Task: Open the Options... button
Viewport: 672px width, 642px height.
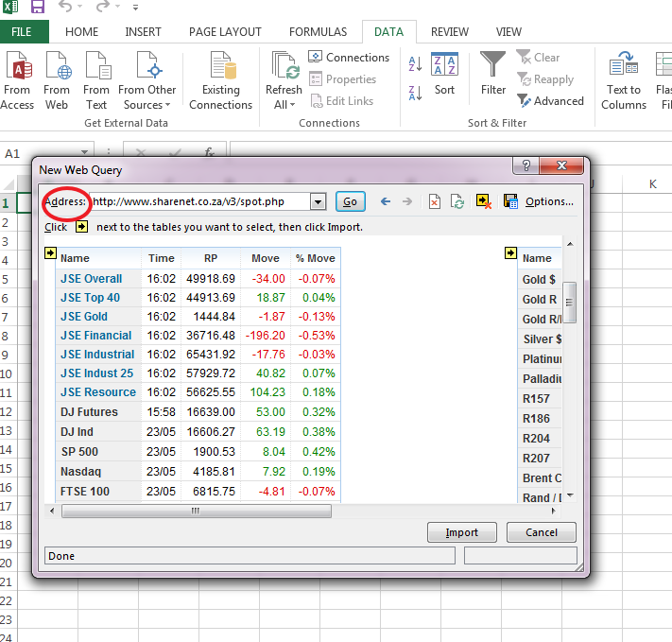Action: tap(549, 201)
